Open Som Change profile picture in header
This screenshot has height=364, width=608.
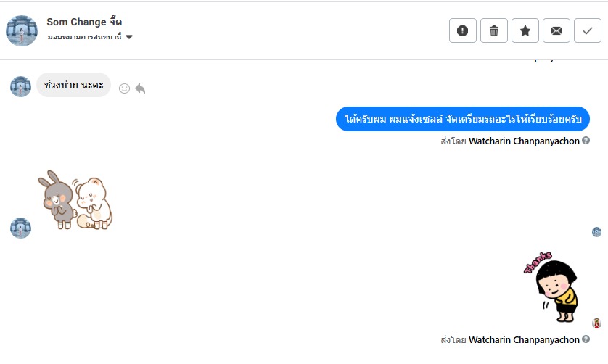pos(22,30)
